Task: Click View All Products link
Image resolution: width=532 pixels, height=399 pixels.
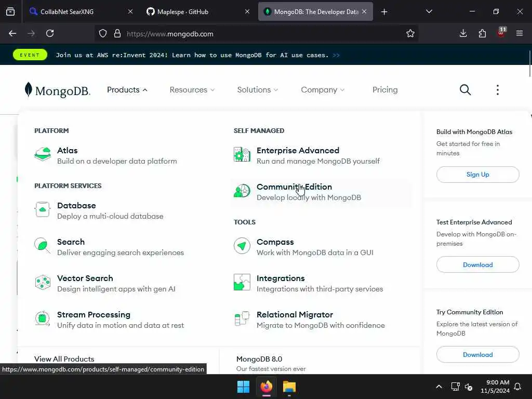Action: click(64, 359)
